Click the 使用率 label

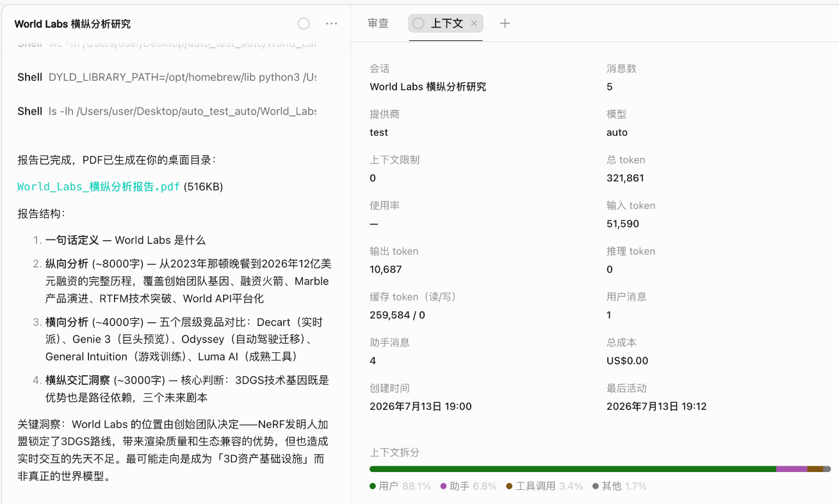point(384,206)
